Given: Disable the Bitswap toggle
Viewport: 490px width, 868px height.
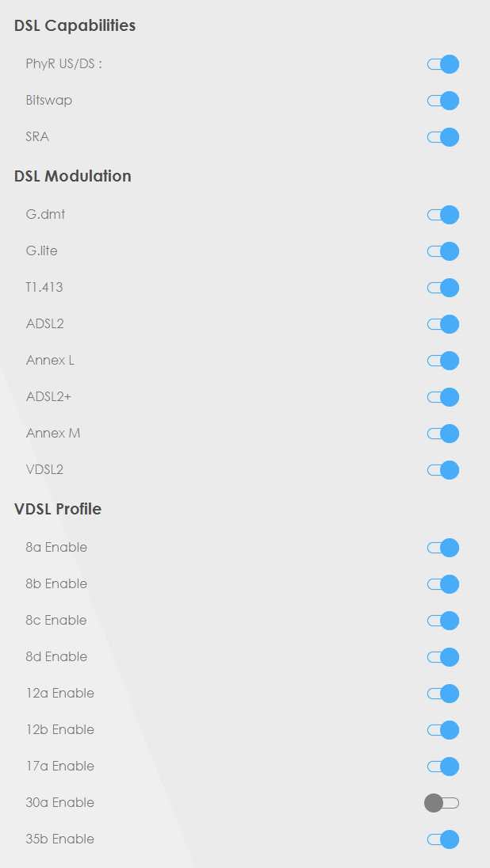Looking at the screenshot, I should point(443,101).
